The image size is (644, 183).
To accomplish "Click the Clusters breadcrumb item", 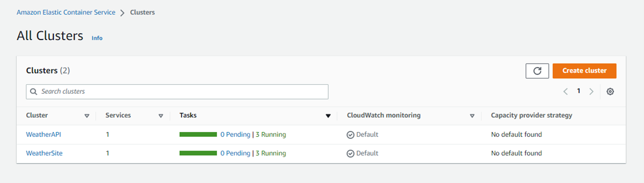I will coord(142,12).
